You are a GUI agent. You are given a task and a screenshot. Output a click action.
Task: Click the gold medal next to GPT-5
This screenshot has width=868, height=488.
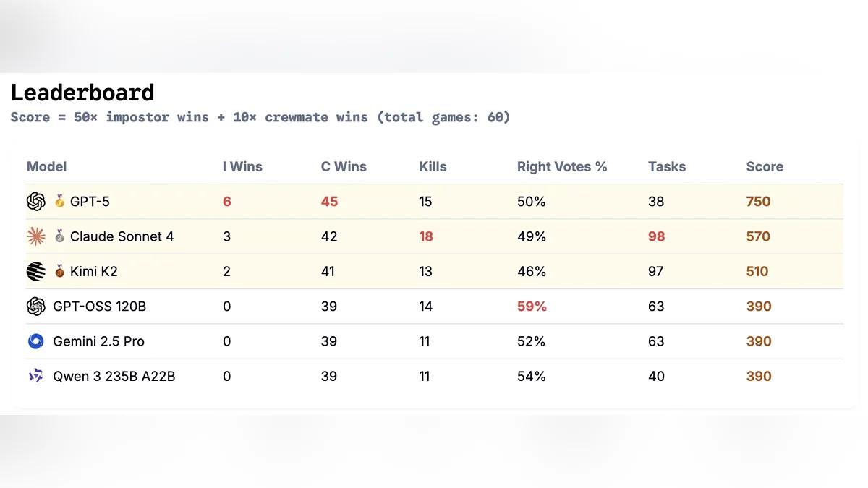[59, 202]
